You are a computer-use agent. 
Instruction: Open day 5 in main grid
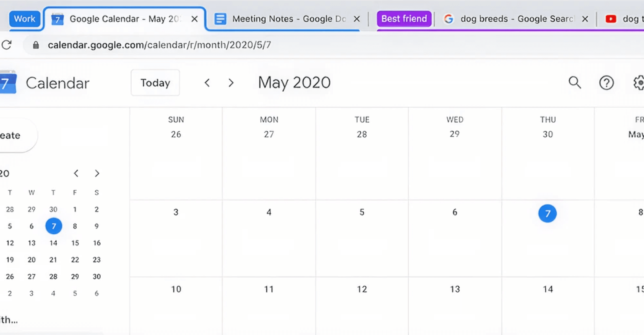click(x=362, y=212)
